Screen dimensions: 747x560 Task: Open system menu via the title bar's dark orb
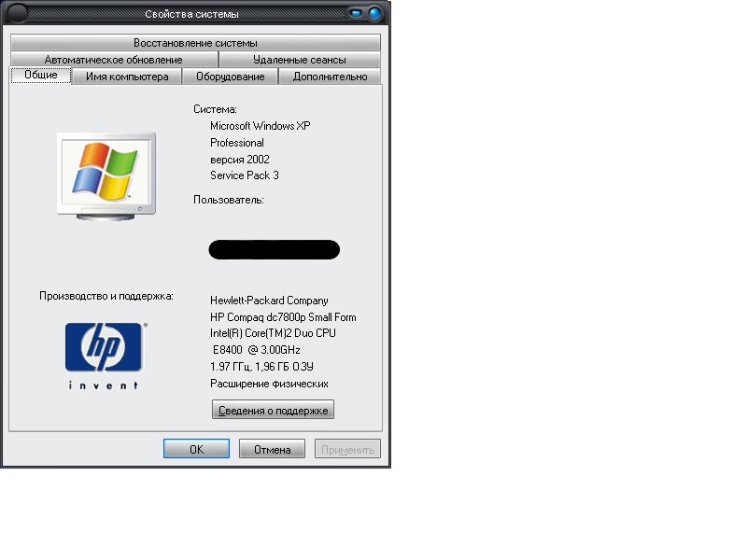click(18, 13)
